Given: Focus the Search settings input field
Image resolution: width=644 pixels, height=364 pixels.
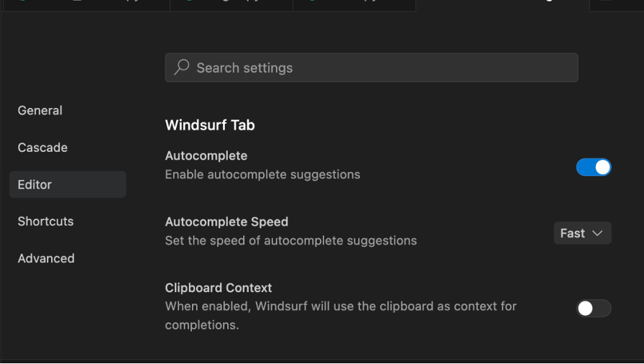Looking at the screenshot, I should [x=381, y=68].
